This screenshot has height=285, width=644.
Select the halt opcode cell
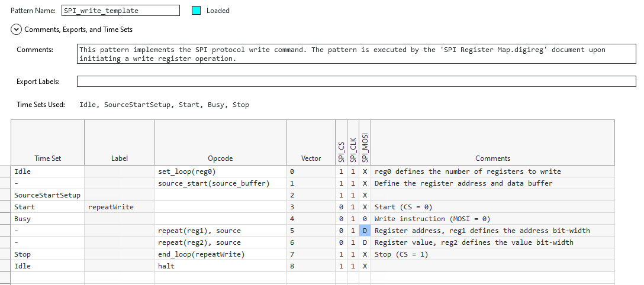tap(220, 266)
